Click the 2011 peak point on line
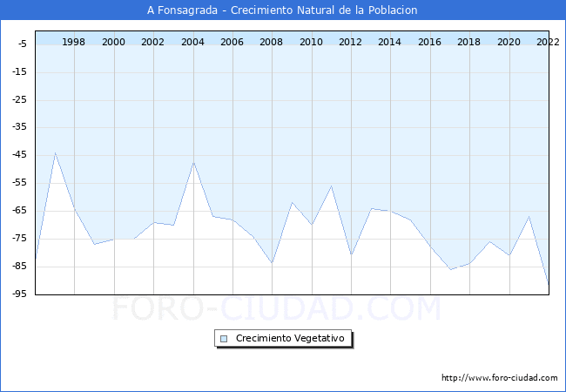566x392 pixels. 332,186
